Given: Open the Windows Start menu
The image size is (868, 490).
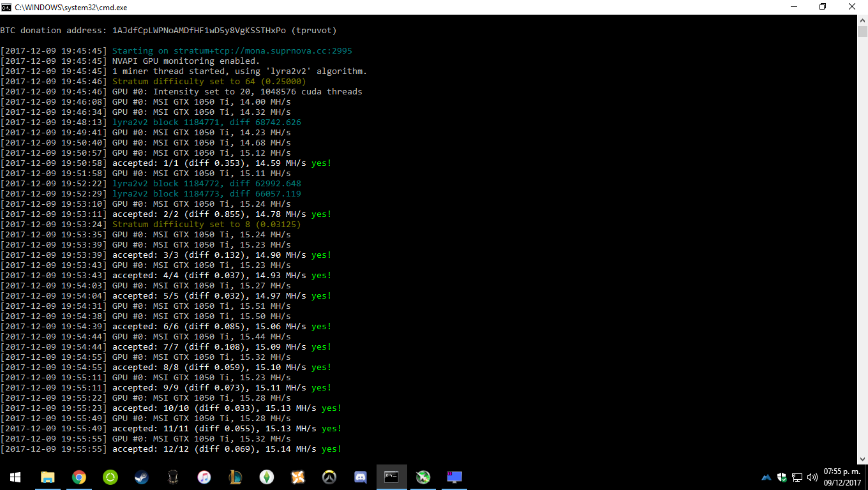Looking at the screenshot, I should pyautogui.click(x=15, y=477).
